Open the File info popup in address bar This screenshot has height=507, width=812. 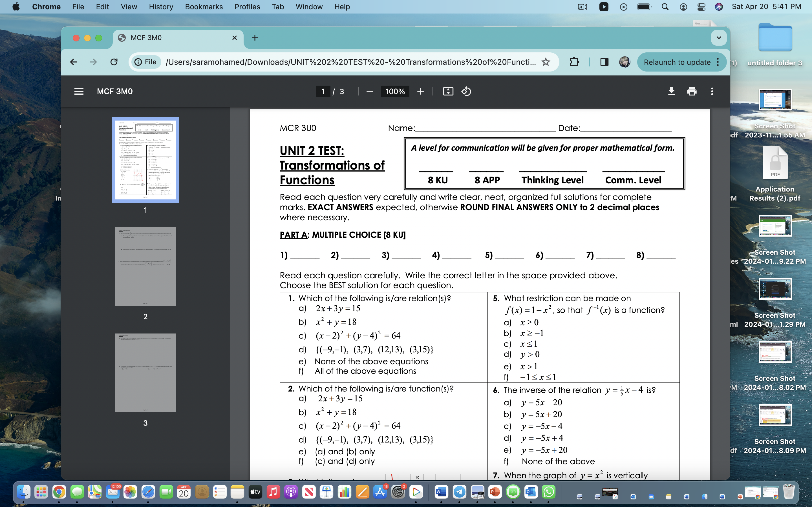pyautogui.click(x=145, y=62)
